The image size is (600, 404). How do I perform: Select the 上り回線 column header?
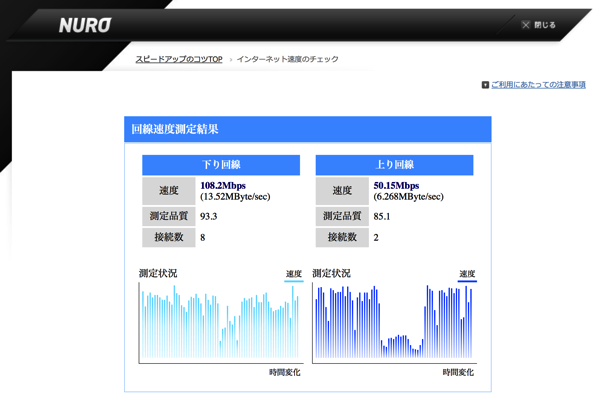[x=394, y=165]
